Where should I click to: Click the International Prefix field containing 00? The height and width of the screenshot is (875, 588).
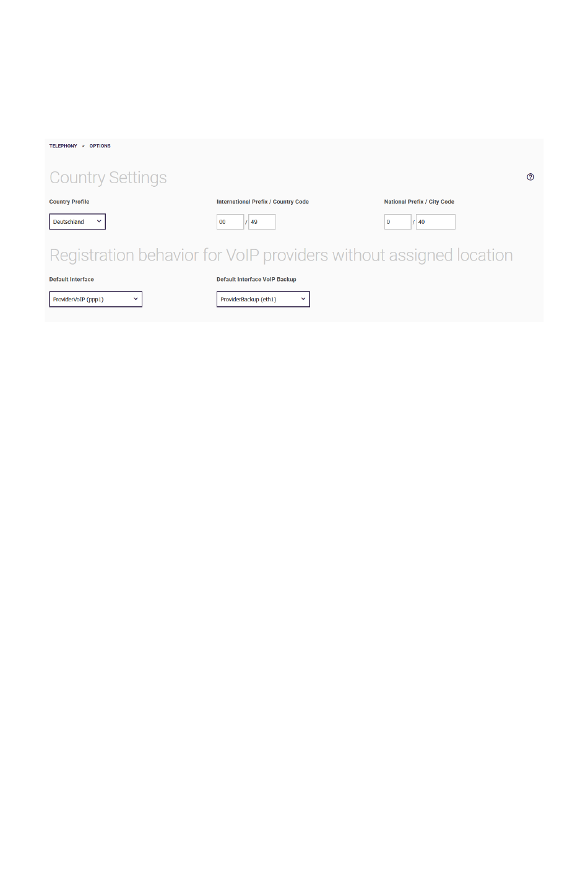tap(230, 222)
